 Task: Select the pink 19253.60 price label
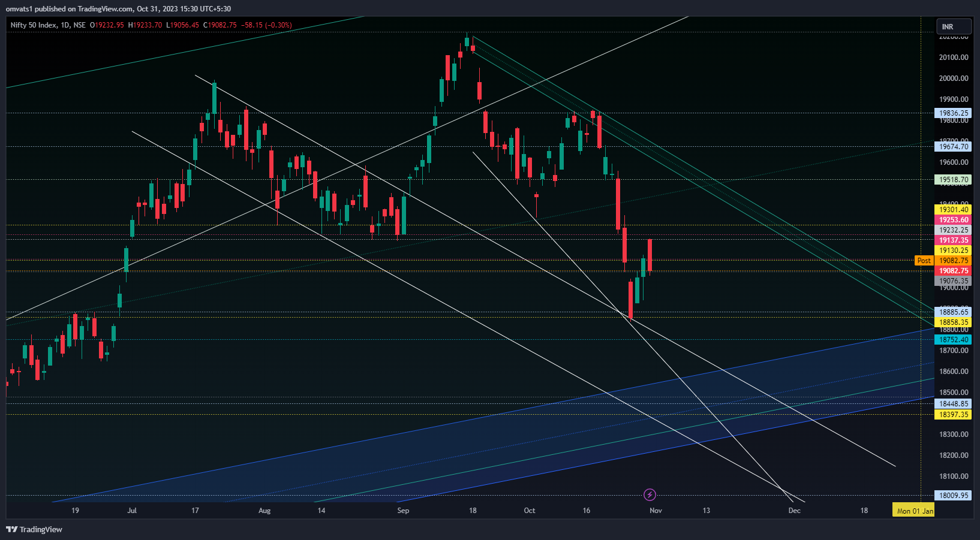tap(953, 219)
